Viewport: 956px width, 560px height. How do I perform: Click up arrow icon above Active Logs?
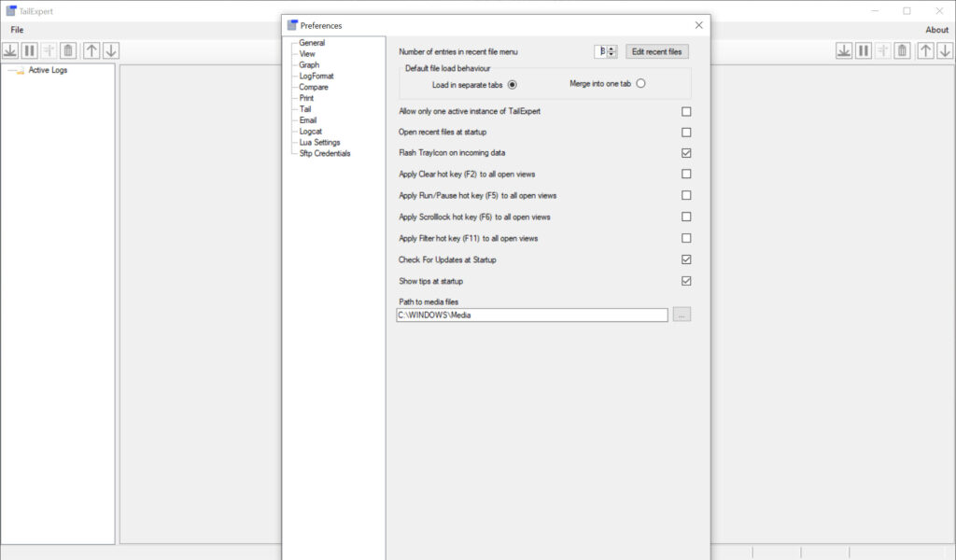91,50
